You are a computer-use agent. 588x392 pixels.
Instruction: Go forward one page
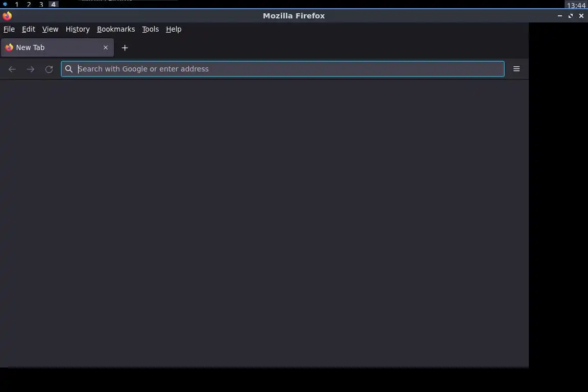pyautogui.click(x=31, y=69)
